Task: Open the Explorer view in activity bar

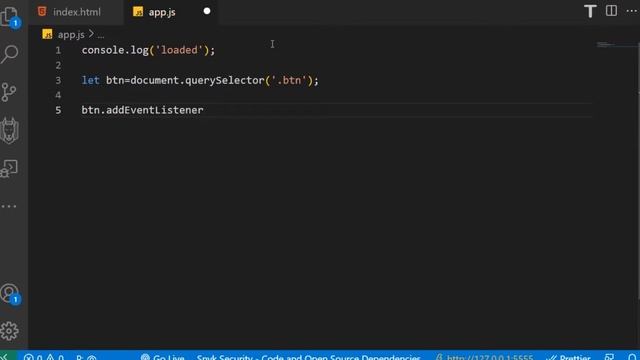Action: (10, 16)
